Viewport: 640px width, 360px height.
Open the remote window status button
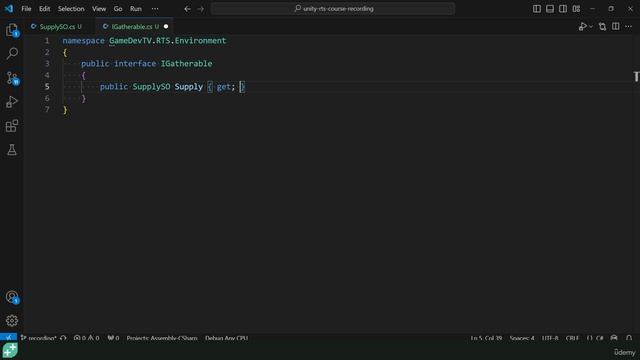click(8, 338)
